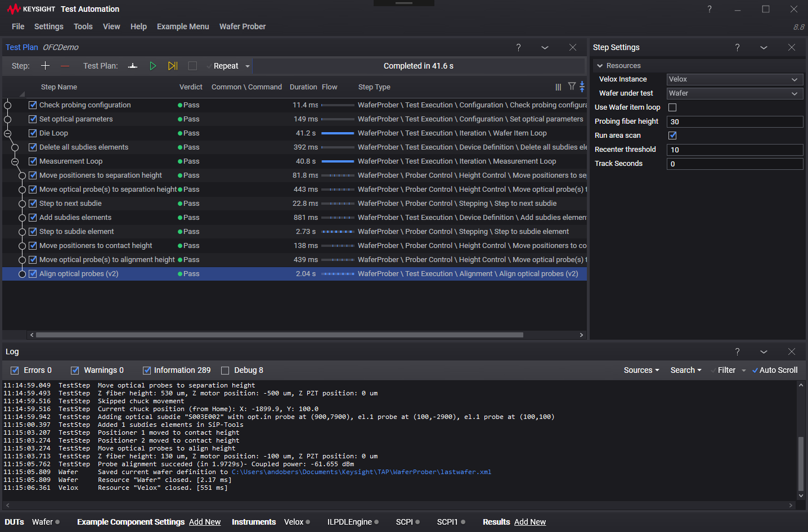Run the test plan with play icon
Image resolution: width=808 pixels, height=532 pixels.
[x=152, y=66]
